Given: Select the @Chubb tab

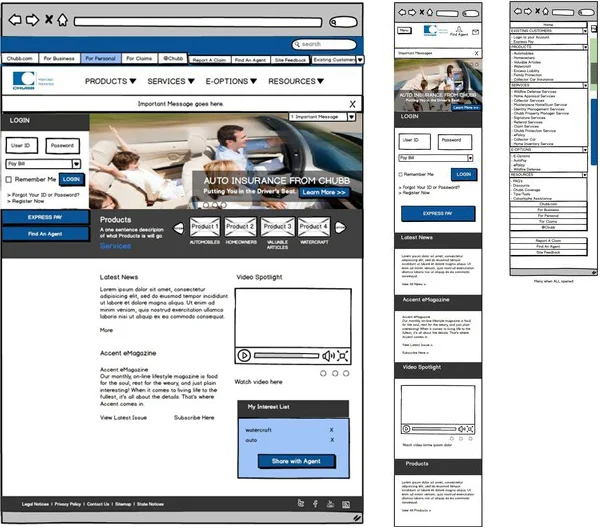Looking at the screenshot, I should [173, 58].
